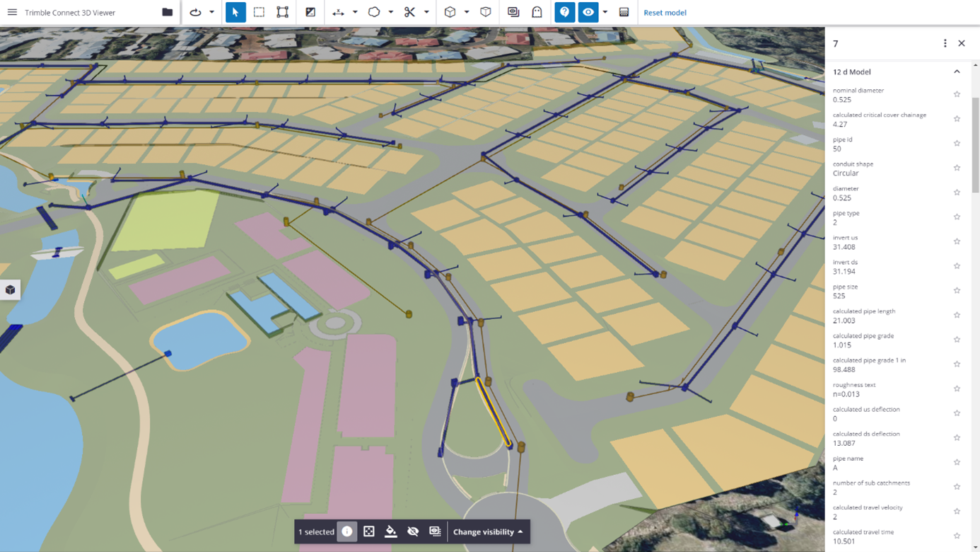Toggle perspective projection box icon
980x552 pixels.
click(486, 12)
